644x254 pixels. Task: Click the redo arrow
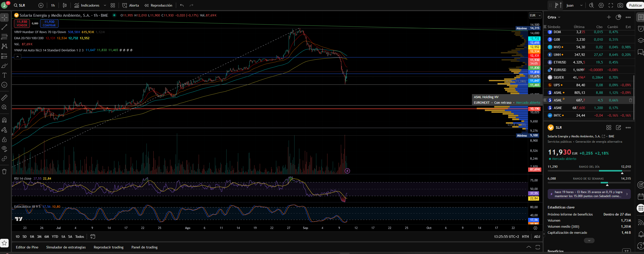click(x=192, y=5)
